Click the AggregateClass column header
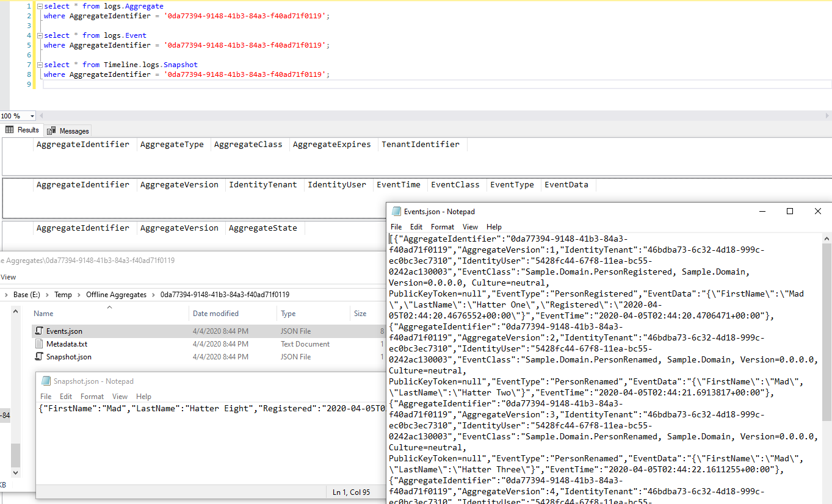This screenshot has width=832, height=504. tap(248, 145)
